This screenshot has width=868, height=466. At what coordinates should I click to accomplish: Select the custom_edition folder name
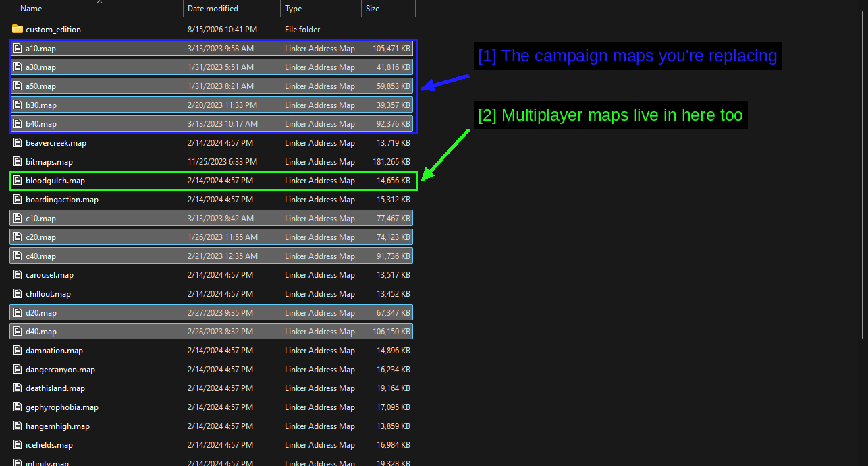tap(53, 30)
